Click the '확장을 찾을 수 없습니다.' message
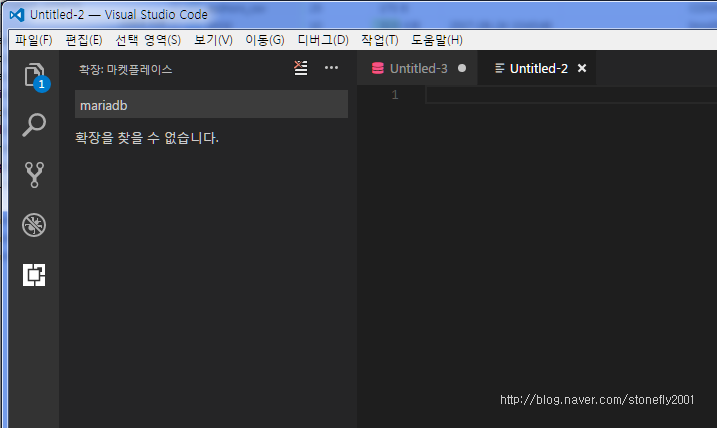717x428 pixels. (147, 138)
